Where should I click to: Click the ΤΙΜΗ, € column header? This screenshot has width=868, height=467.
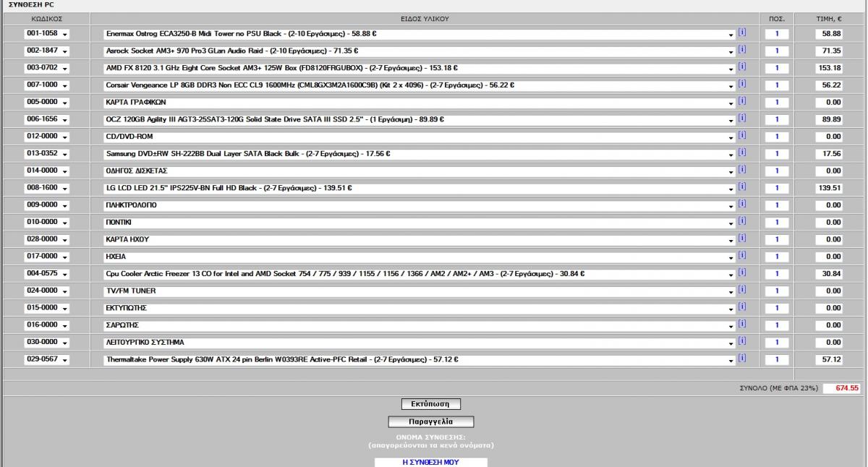pyautogui.click(x=829, y=18)
